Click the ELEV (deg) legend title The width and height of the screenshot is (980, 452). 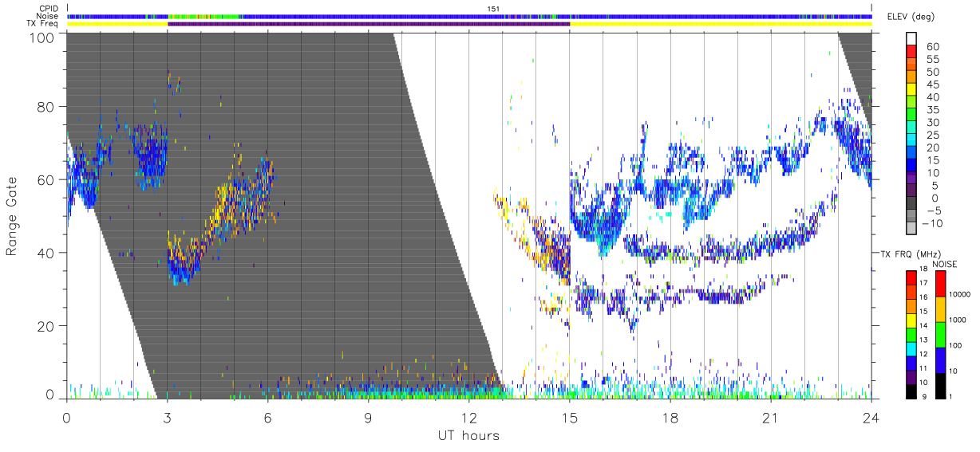click(x=911, y=17)
